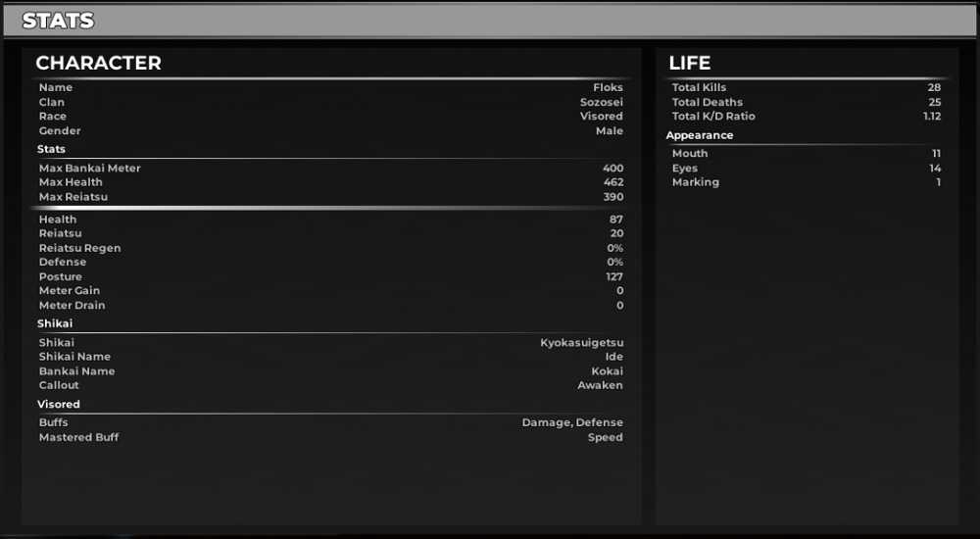Click the Appearance subsection heading
The height and width of the screenshot is (539, 980).
coord(700,135)
